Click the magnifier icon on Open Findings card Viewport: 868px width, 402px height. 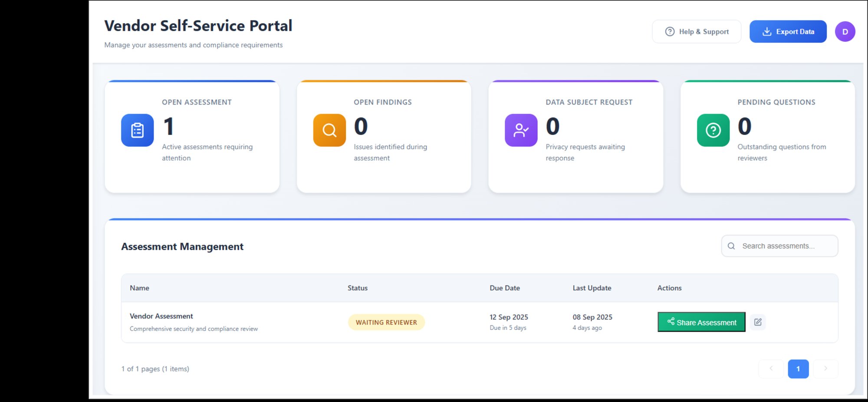pyautogui.click(x=329, y=130)
